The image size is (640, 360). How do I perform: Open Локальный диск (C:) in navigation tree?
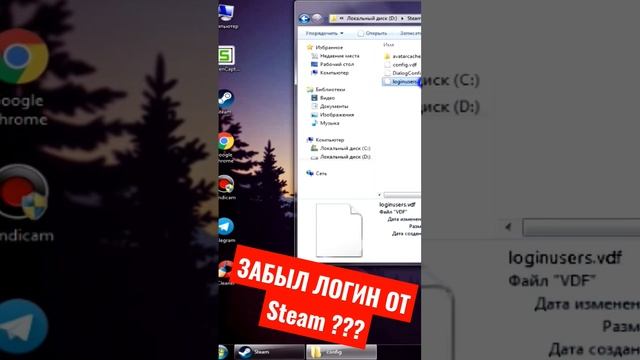click(340, 148)
